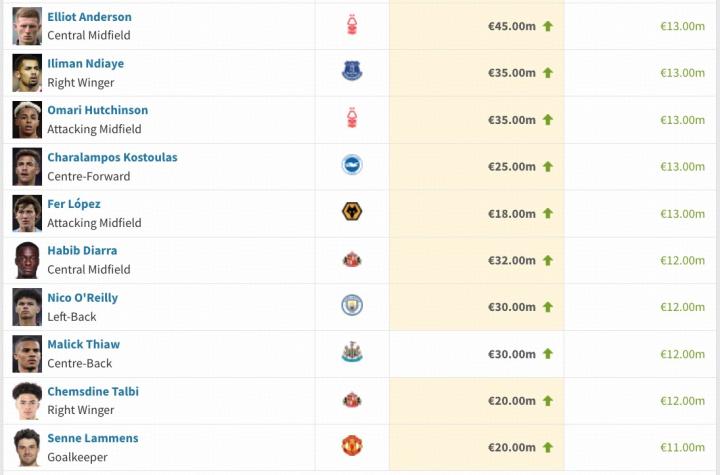720x475 pixels.
Task: Open Malick Thiaw's player profile link
Action: tap(83, 344)
